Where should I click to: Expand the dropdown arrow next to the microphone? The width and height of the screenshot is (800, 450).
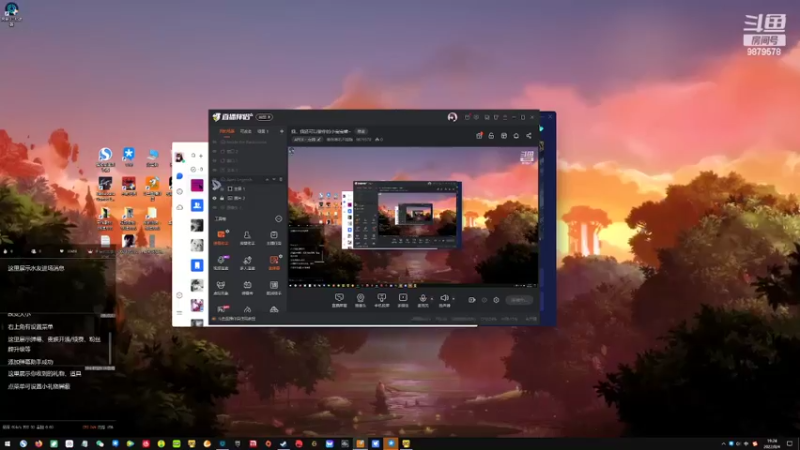432,299
